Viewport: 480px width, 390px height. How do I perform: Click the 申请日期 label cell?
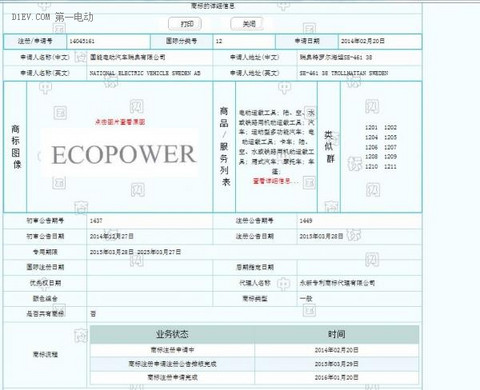click(x=307, y=41)
